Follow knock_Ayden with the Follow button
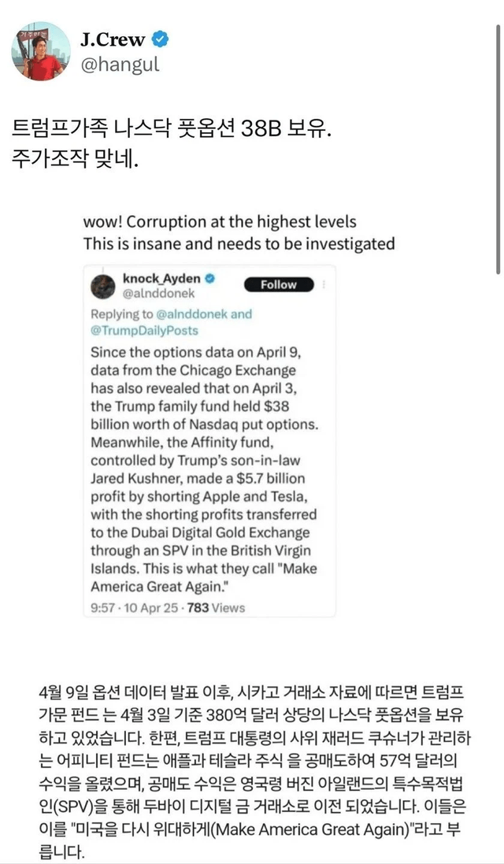The width and height of the screenshot is (504, 864). pos(278,284)
